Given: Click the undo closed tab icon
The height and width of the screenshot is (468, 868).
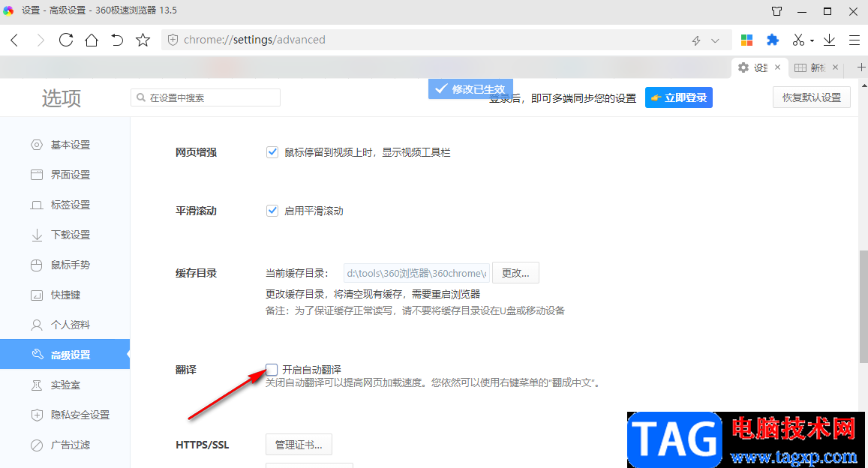Looking at the screenshot, I should point(117,40).
